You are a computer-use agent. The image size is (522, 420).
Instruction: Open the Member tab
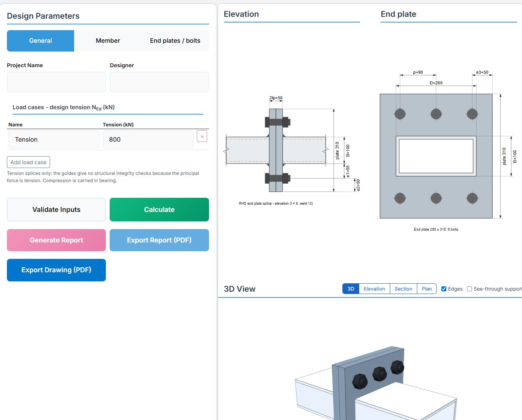(108, 41)
